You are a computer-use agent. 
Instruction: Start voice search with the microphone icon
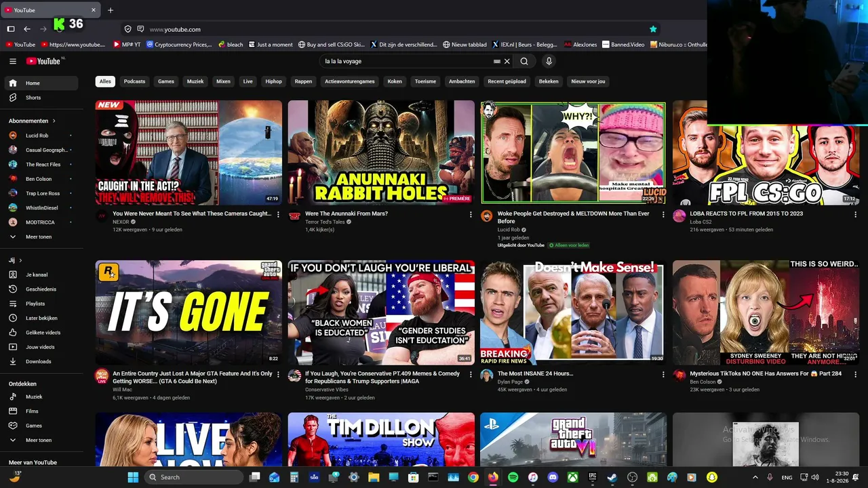tap(549, 61)
